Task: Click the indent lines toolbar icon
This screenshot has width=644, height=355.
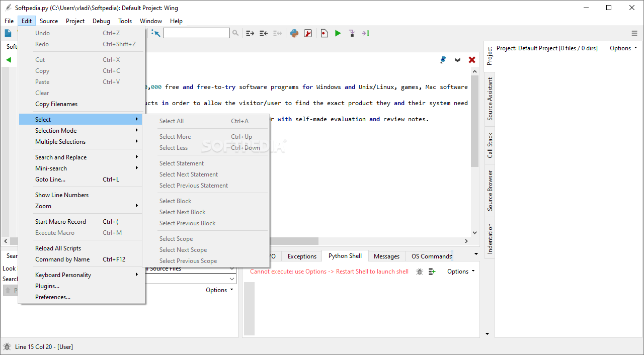Action: 250,33
